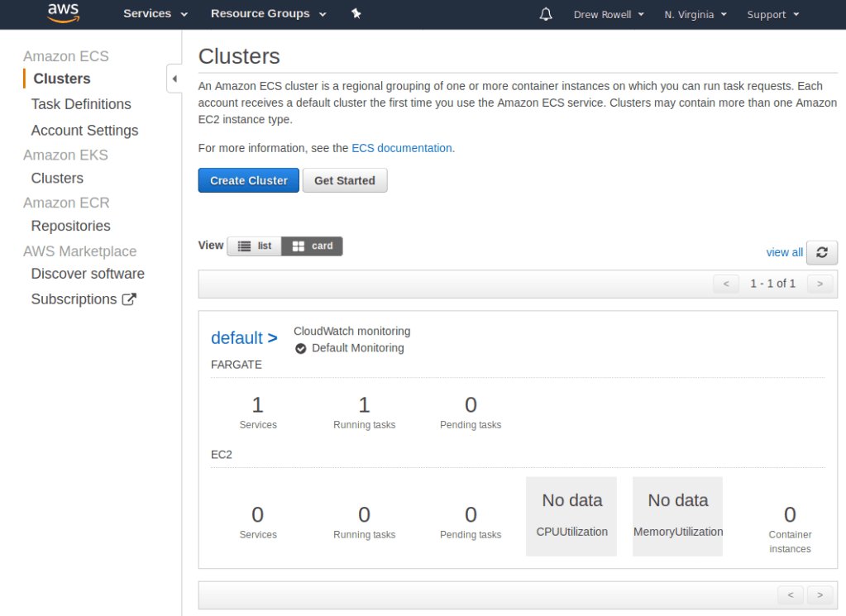The width and height of the screenshot is (846, 616).
Task: Open the Drew Rowell account menu
Action: [609, 14]
